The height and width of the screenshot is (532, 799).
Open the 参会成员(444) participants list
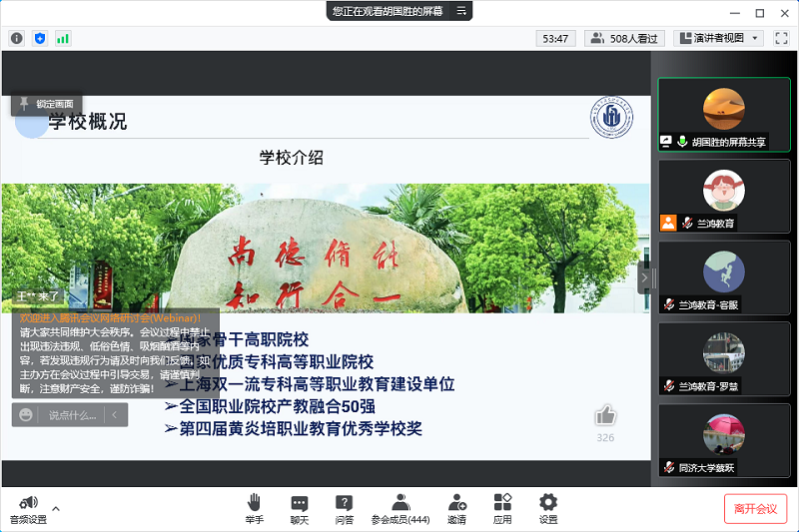click(399, 508)
